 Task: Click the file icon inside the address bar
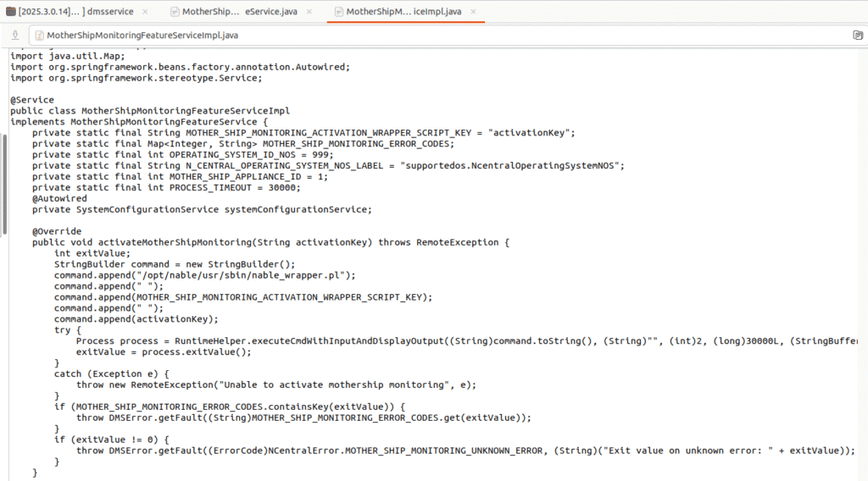coord(38,36)
